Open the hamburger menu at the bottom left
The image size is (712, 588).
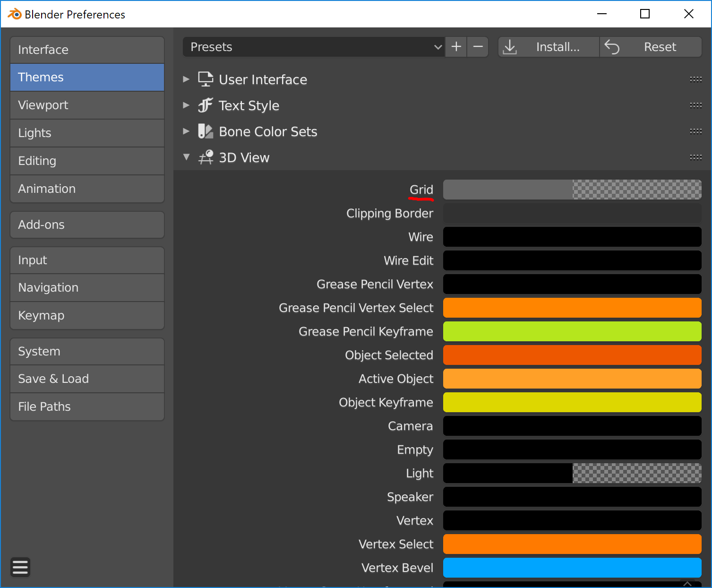click(20, 567)
